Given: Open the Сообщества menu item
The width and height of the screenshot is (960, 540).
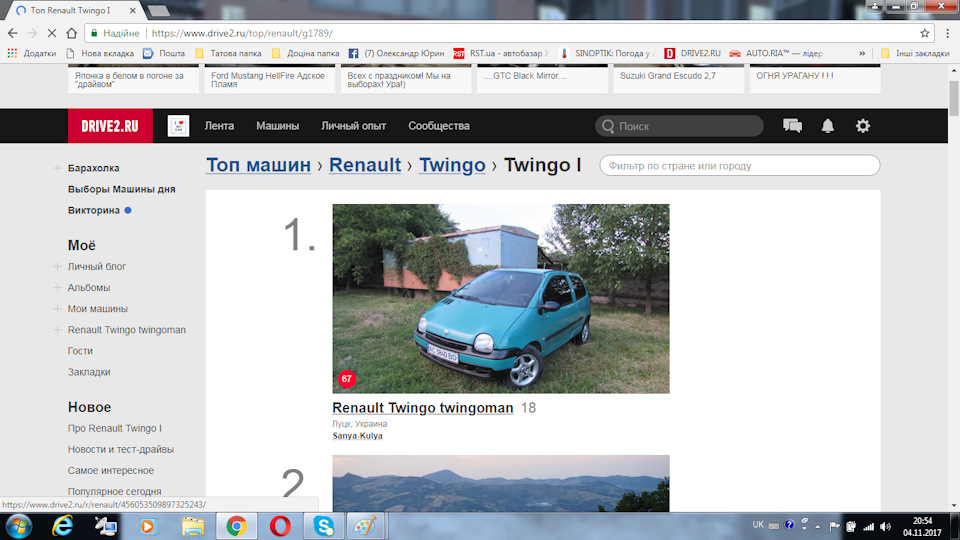Looking at the screenshot, I should [x=439, y=126].
